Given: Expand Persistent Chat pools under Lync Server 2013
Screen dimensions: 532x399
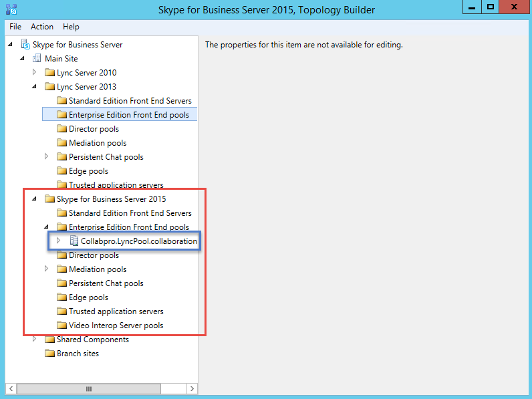Looking at the screenshot, I should (x=47, y=156).
